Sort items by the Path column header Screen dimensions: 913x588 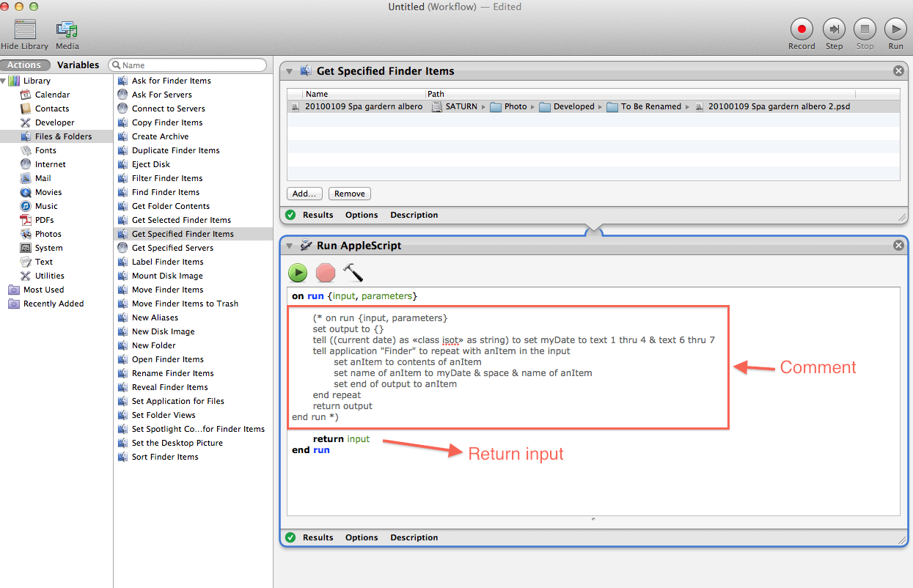[640, 94]
